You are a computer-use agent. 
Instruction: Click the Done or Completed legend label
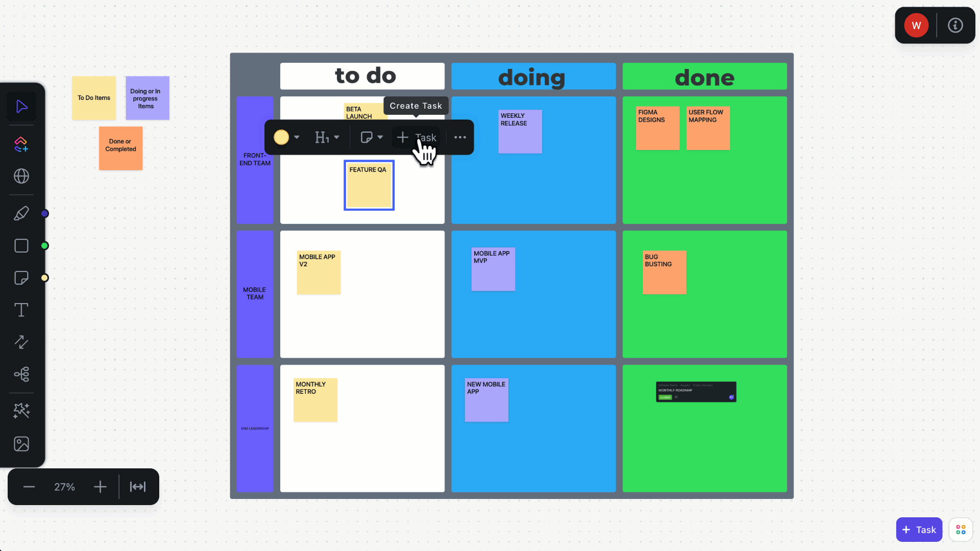pyautogui.click(x=120, y=145)
